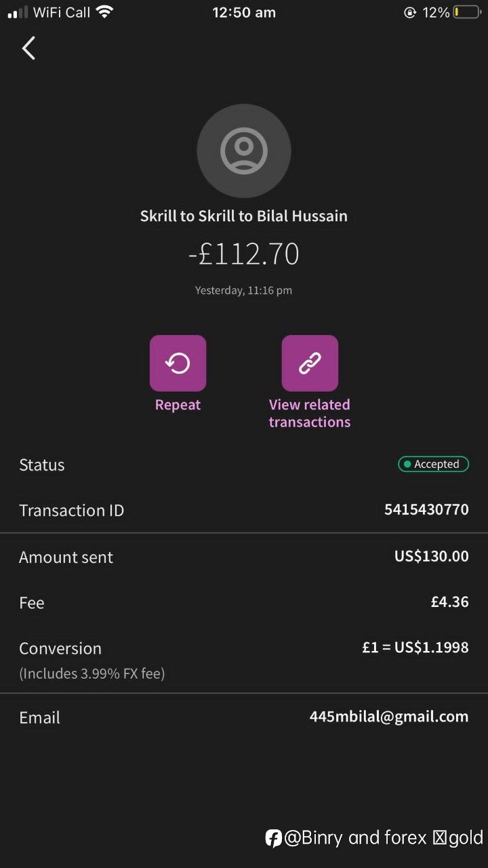Image resolution: width=488 pixels, height=868 pixels.
Task: Tap the Includes 3.99% FX fee note
Action: tap(92, 674)
